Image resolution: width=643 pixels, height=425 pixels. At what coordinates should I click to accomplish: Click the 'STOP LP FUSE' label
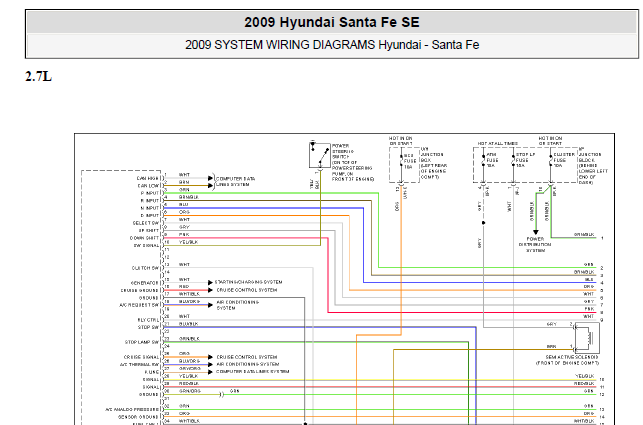[x=526, y=160]
